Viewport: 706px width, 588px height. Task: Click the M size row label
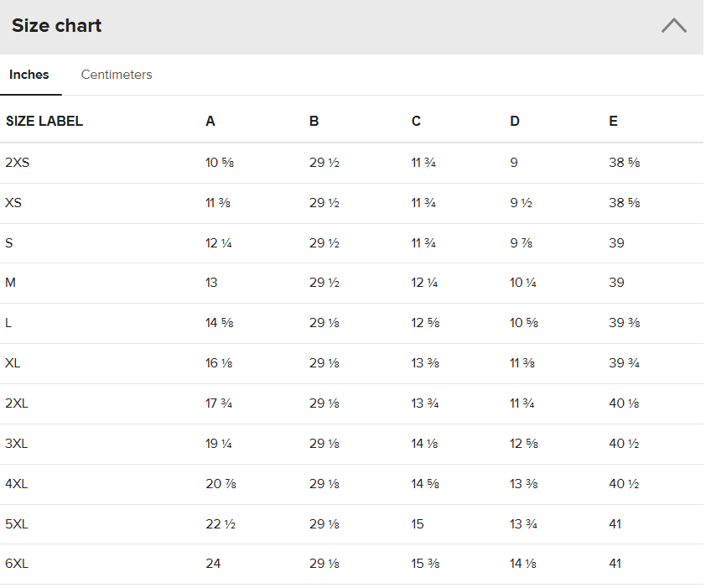(x=11, y=283)
